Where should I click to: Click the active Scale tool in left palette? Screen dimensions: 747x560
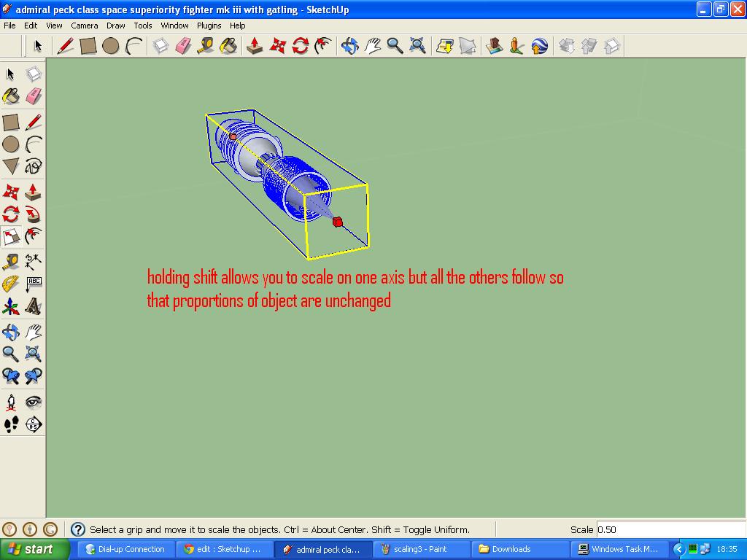tap(11, 237)
